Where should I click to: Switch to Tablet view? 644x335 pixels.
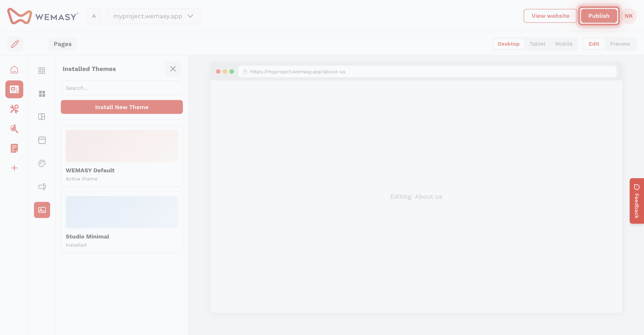(x=537, y=44)
